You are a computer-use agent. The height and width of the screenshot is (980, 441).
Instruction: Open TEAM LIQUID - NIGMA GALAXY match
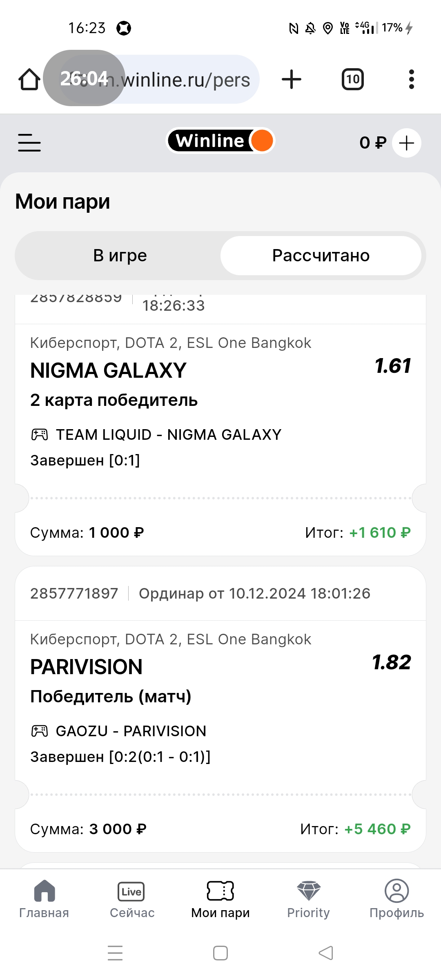(x=168, y=435)
